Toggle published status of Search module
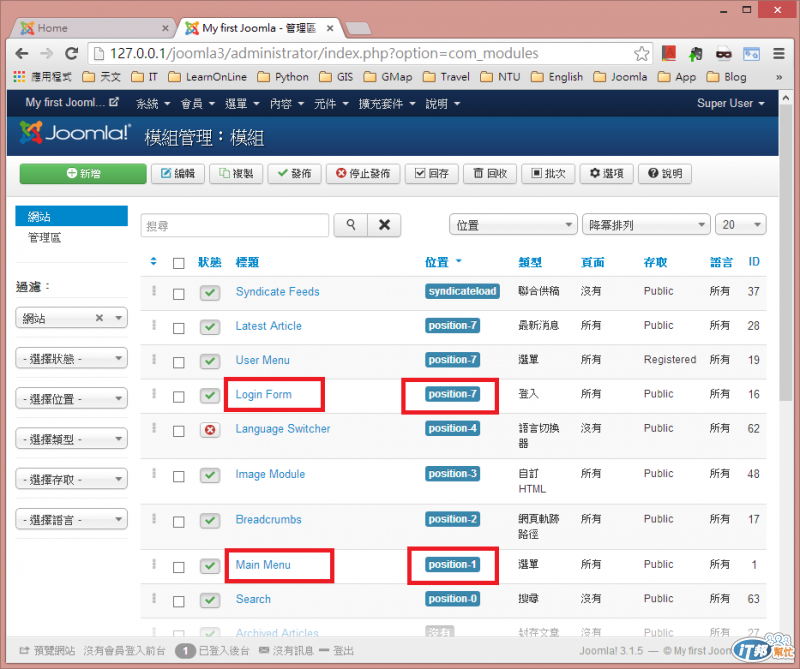 pos(210,600)
